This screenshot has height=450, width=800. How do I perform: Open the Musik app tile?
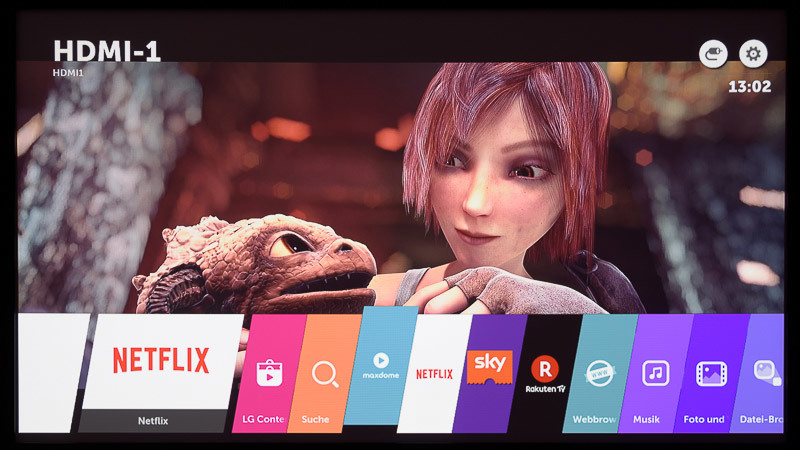pyautogui.click(x=656, y=373)
